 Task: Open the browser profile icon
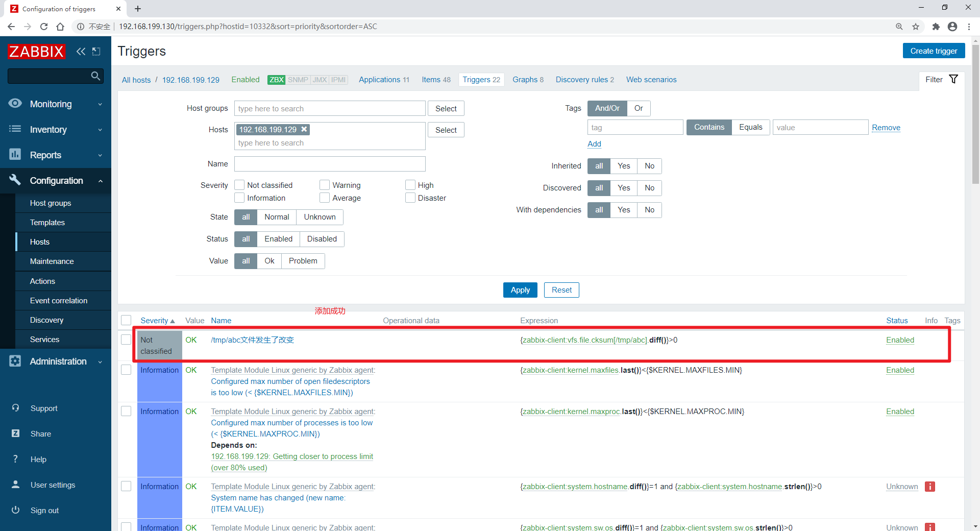(x=952, y=27)
